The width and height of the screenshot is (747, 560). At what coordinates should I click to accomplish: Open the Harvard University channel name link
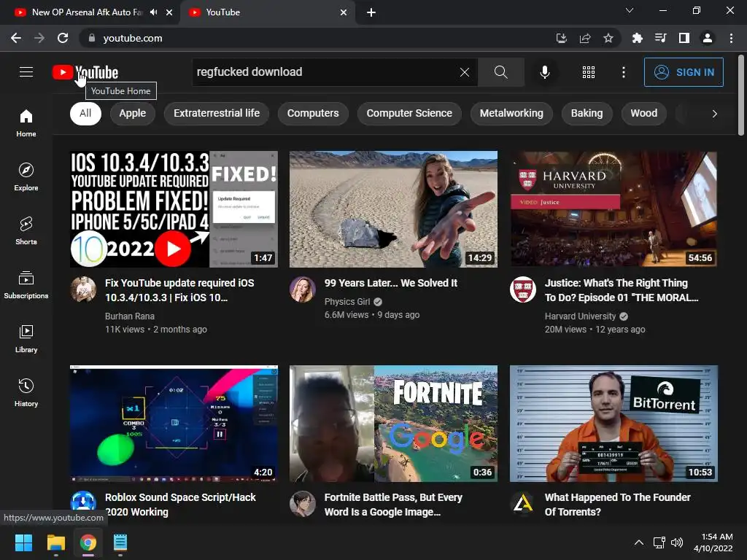point(580,316)
